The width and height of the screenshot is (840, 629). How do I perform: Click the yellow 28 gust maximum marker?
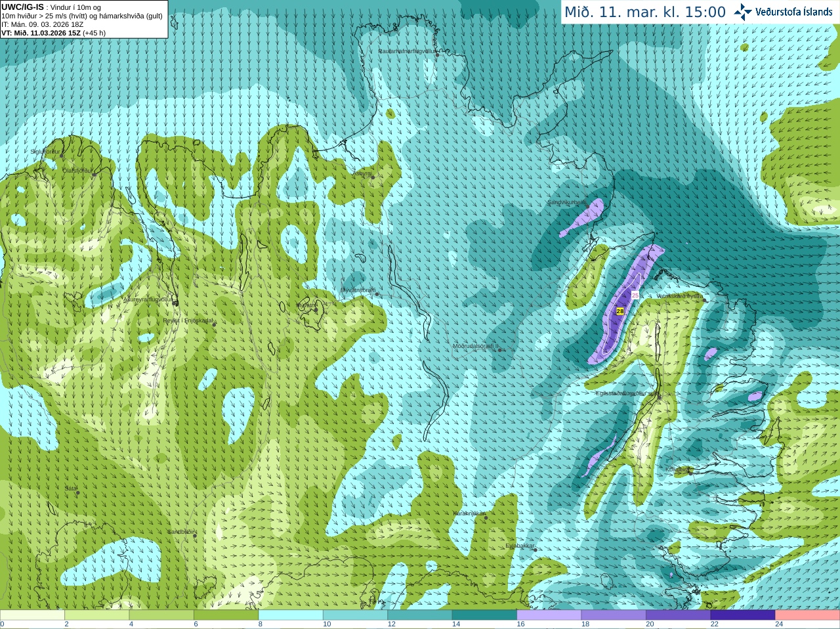tap(619, 311)
